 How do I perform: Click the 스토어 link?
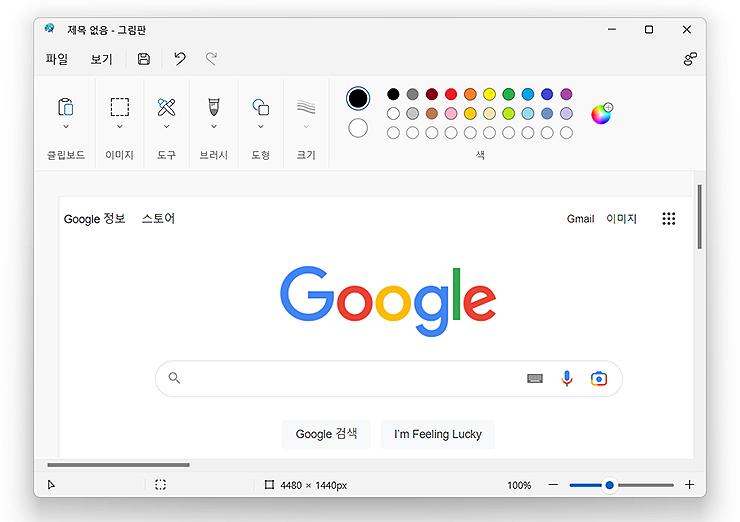(x=159, y=219)
